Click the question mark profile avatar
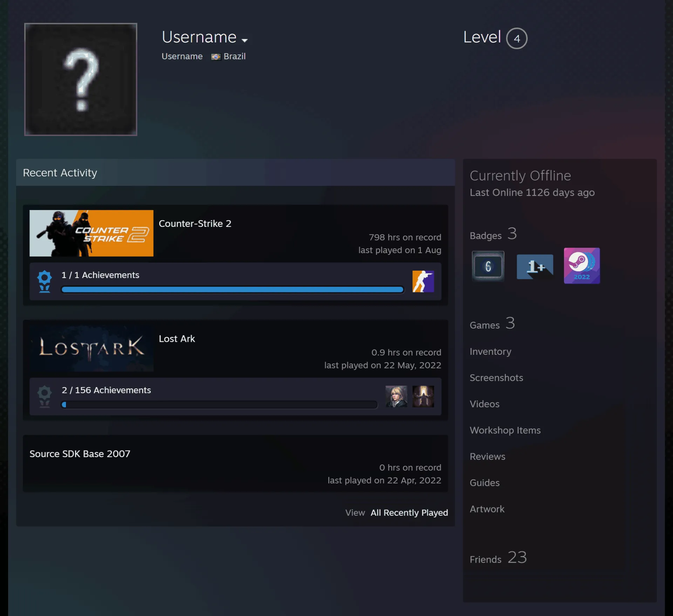Viewport: 673px width, 616px height. click(x=81, y=79)
